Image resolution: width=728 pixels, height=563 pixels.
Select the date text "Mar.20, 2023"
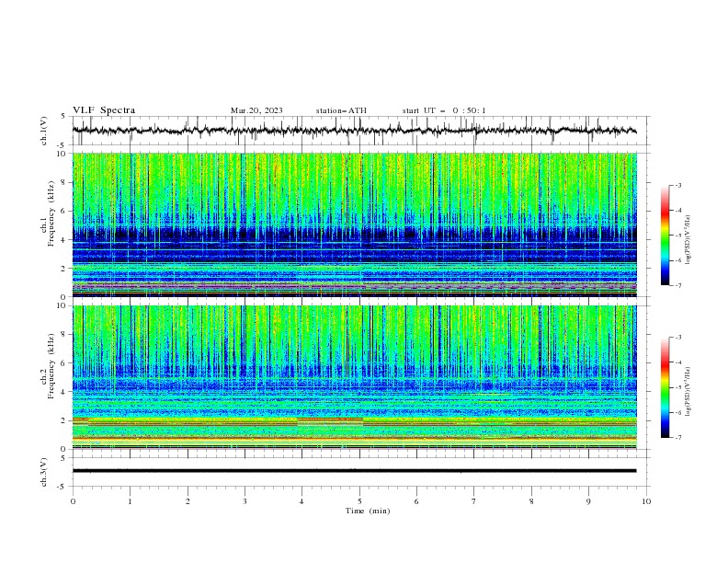click(x=256, y=110)
